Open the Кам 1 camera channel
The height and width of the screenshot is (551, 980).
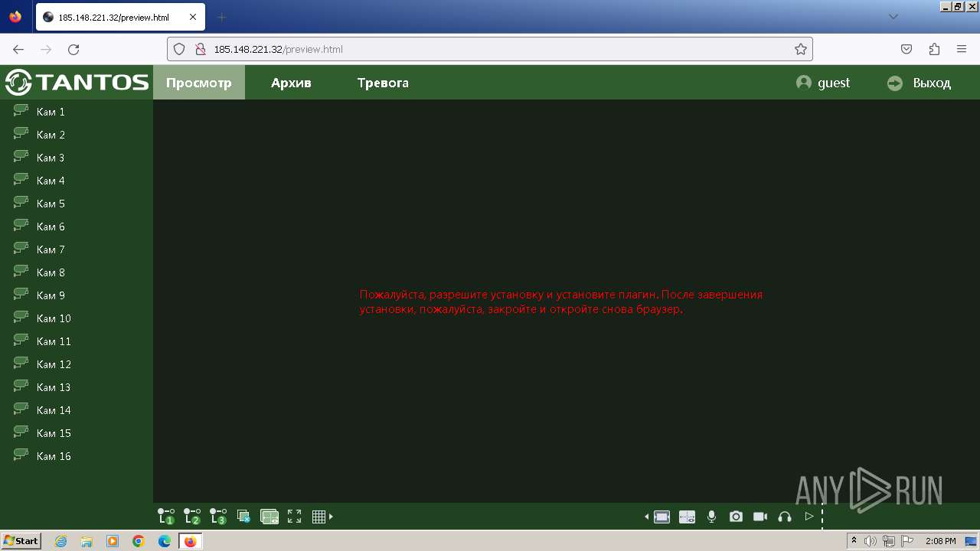(51, 112)
